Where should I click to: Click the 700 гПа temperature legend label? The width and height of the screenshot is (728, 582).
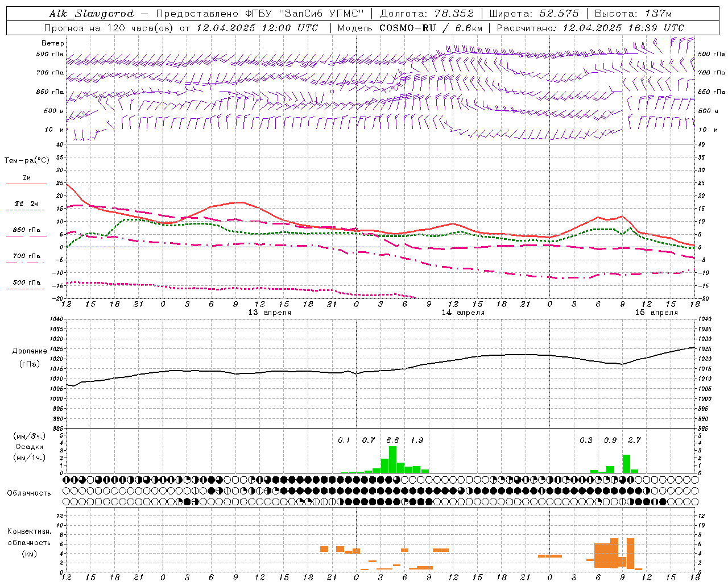[27, 256]
